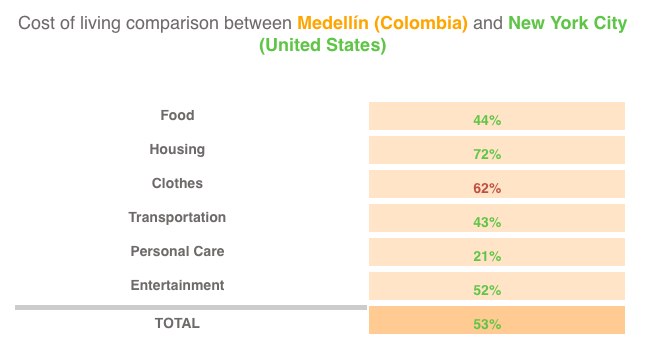Click the 44% Food bar
649x364 pixels.
[x=497, y=116]
